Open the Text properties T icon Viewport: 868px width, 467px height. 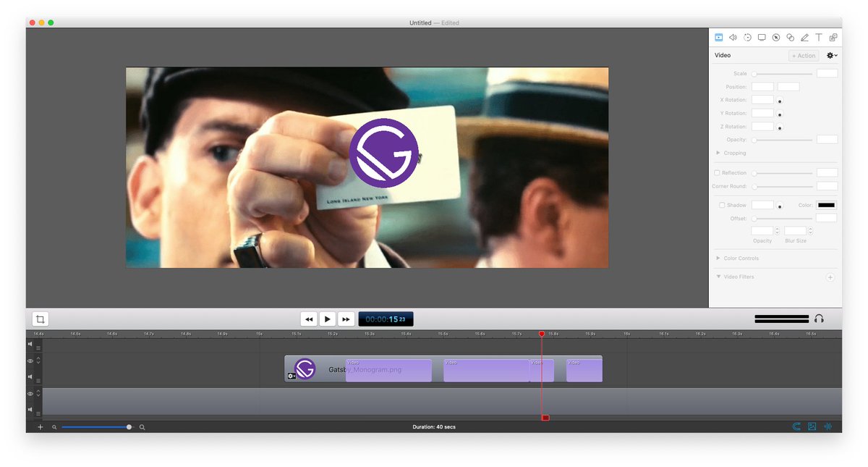coord(819,37)
